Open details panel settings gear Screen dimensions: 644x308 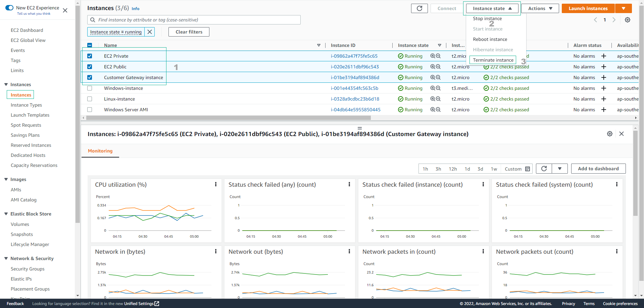(x=610, y=134)
